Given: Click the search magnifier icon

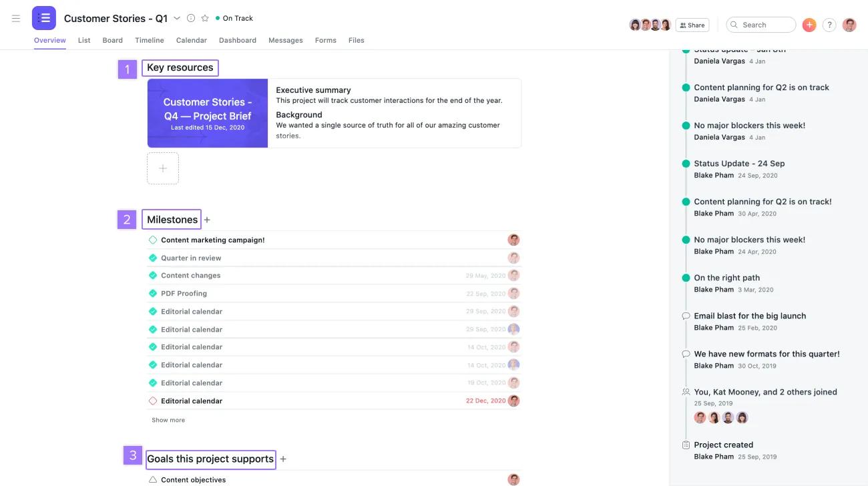Looking at the screenshot, I should click(x=734, y=24).
